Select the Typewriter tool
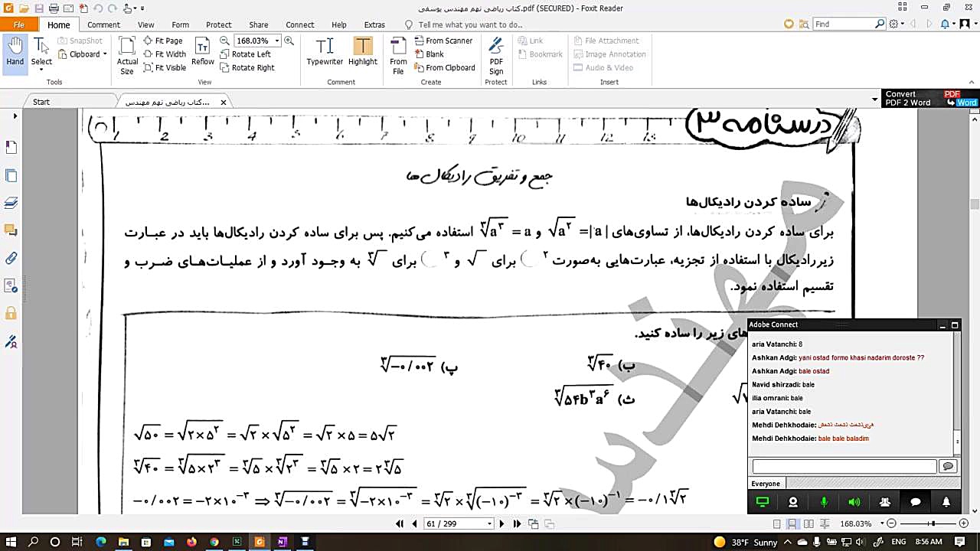The width and height of the screenshot is (980, 551). coord(325,52)
